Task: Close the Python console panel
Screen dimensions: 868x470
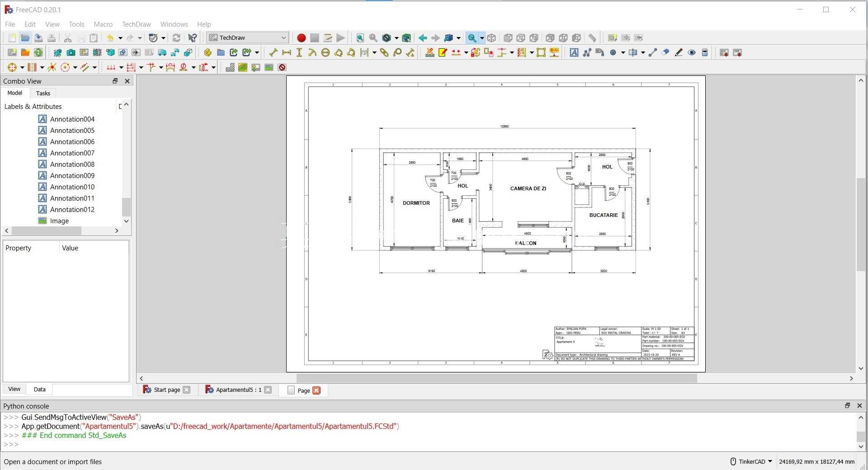Action: pos(860,405)
